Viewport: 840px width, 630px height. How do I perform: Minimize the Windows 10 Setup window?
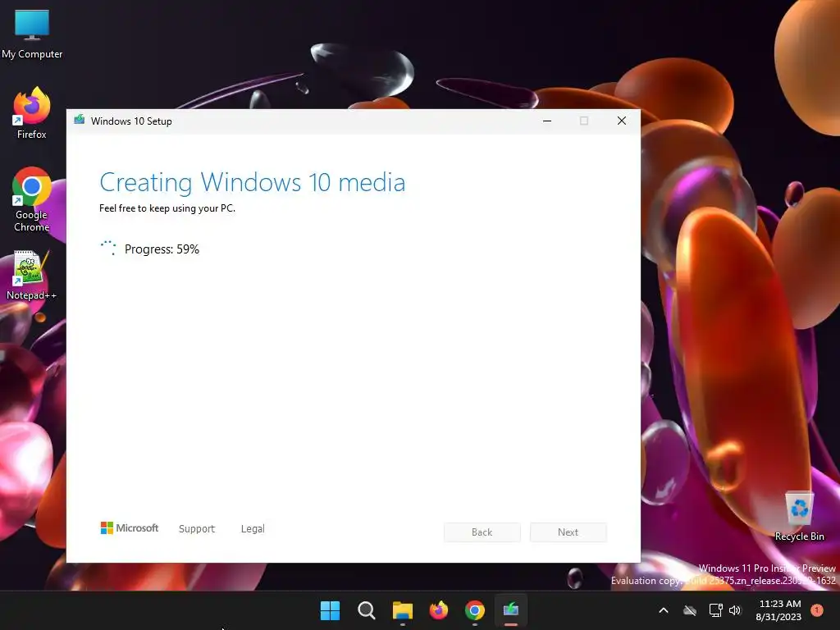[x=547, y=121]
